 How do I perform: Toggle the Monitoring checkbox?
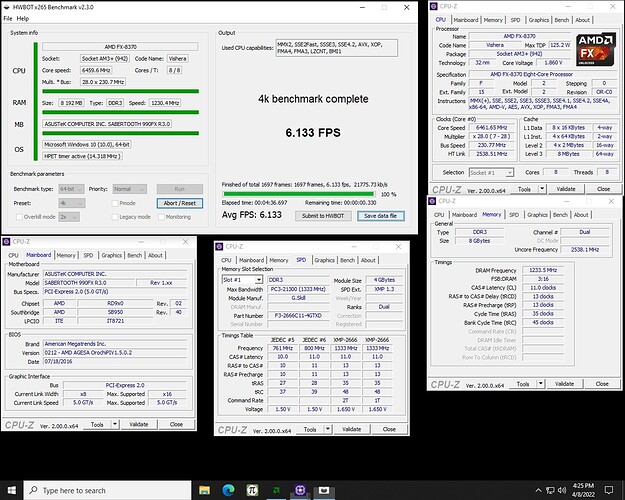pos(161,217)
